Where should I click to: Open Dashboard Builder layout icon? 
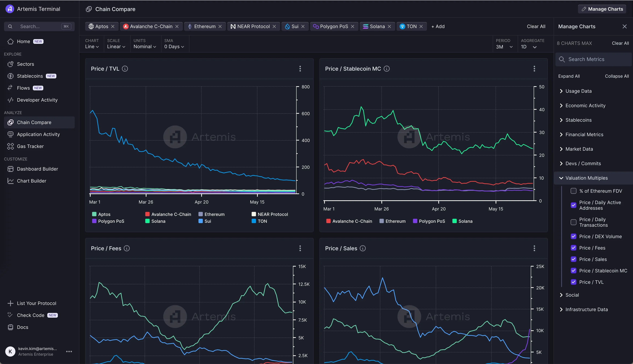pos(11,169)
